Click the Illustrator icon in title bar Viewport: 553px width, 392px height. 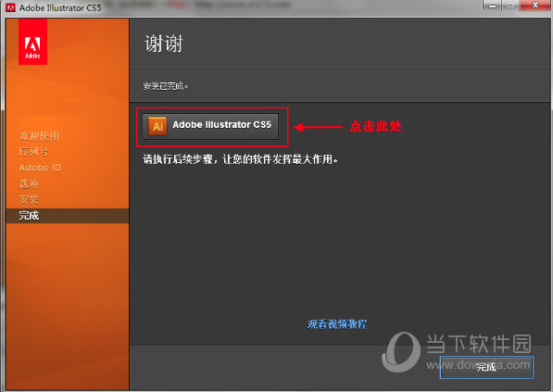coord(10,7)
